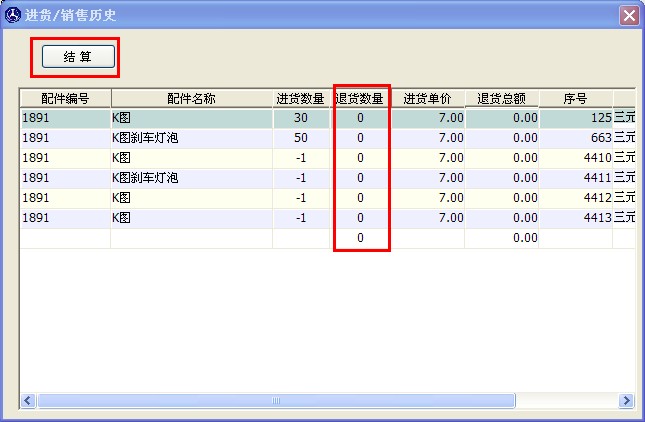The width and height of the screenshot is (645, 422).
Task: Click the cell showing 序号 4411
Action: (x=575, y=178)
